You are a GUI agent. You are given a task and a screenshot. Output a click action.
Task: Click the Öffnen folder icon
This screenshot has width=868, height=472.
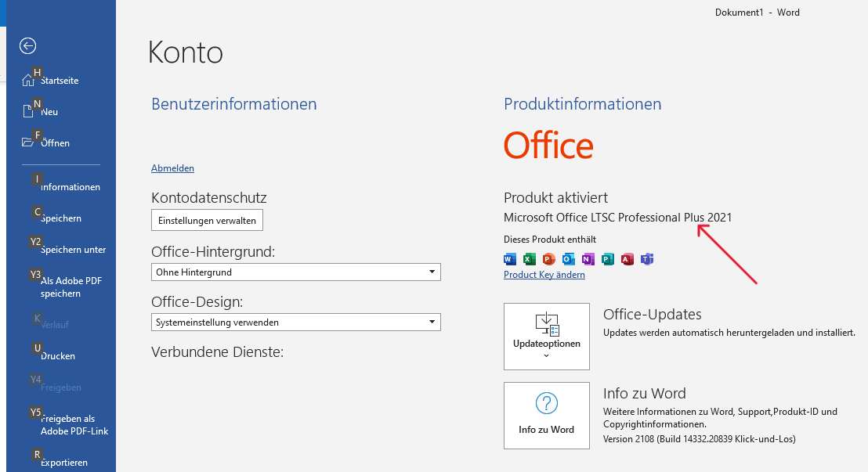click(28, 142)
